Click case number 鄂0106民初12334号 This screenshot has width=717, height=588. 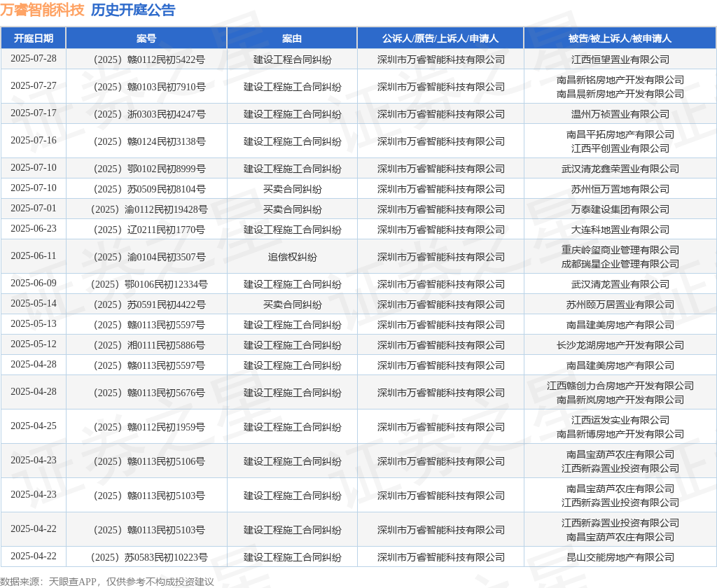pyautogui.click(x=149, y=284)
